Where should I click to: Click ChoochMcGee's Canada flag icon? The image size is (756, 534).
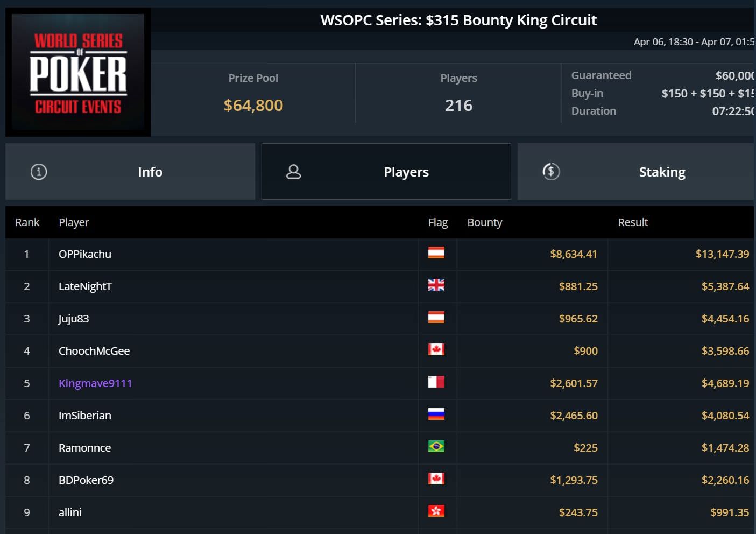(436, 350)
